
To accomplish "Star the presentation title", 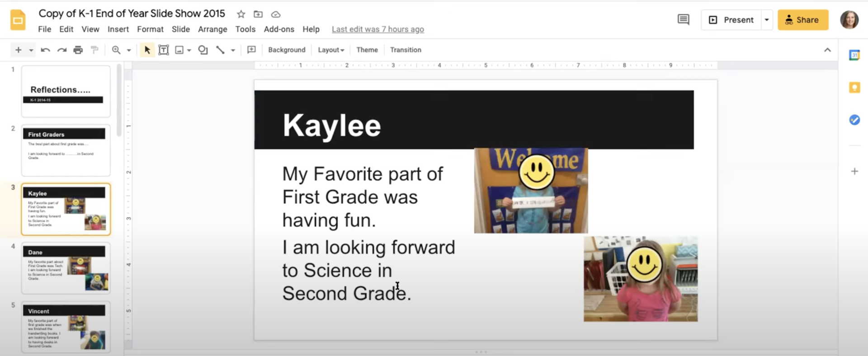I will (x=241, y=14).
